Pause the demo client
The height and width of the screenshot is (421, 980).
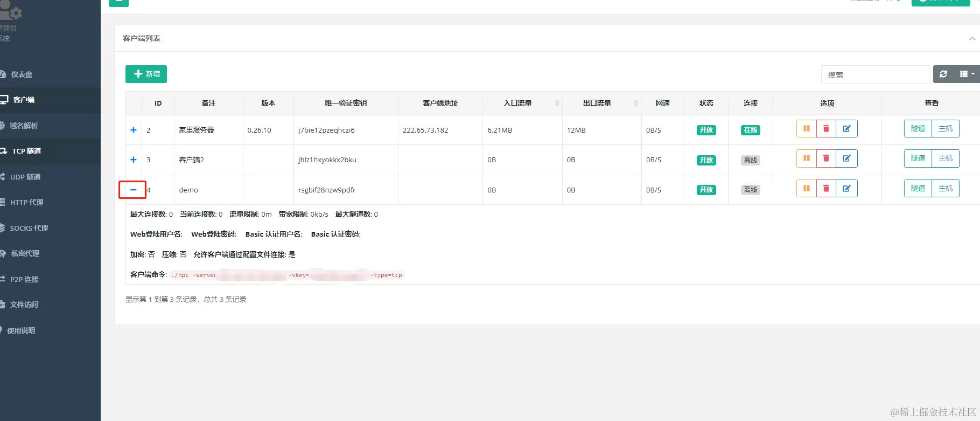click(x=806, y=189)
